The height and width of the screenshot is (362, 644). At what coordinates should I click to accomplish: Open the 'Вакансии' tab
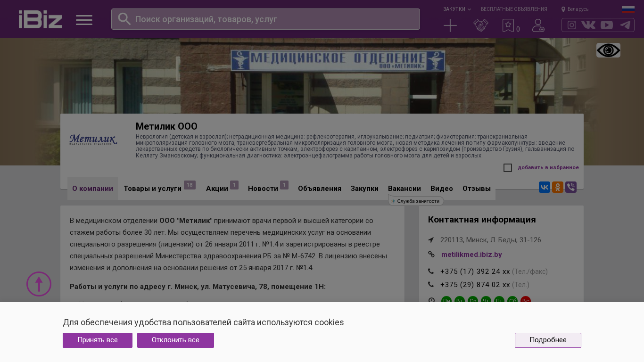405,189
